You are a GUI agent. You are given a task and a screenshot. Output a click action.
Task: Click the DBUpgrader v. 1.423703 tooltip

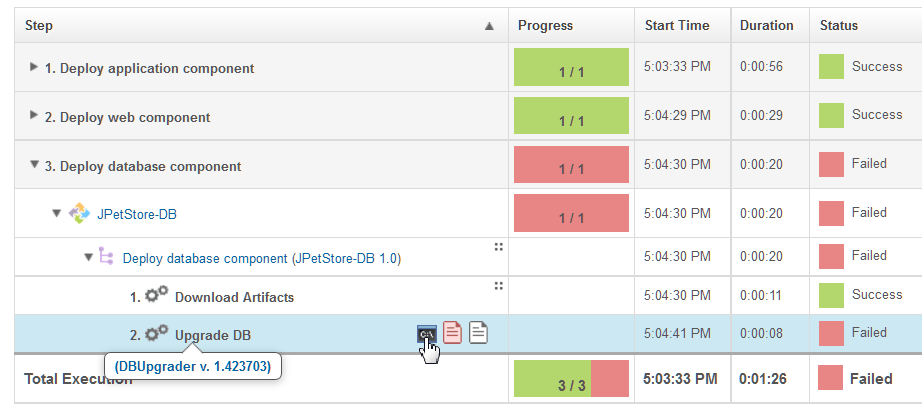coord(193,366)
